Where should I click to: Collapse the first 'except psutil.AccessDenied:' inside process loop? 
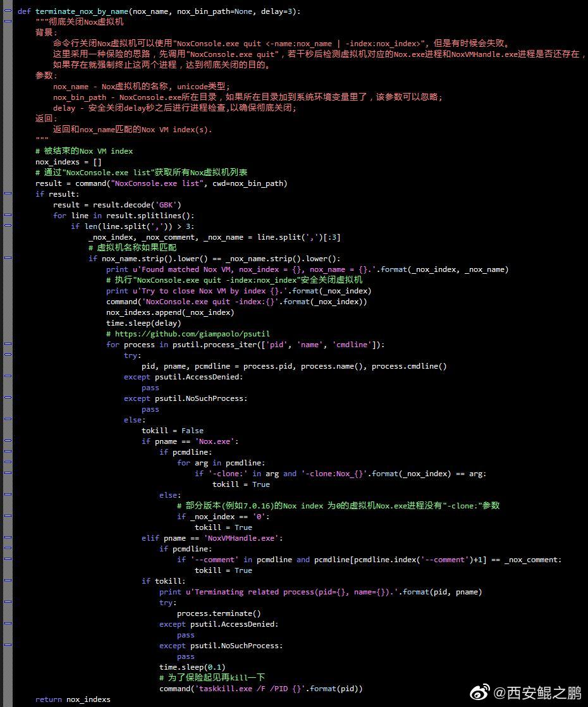[x=8, y=377]
